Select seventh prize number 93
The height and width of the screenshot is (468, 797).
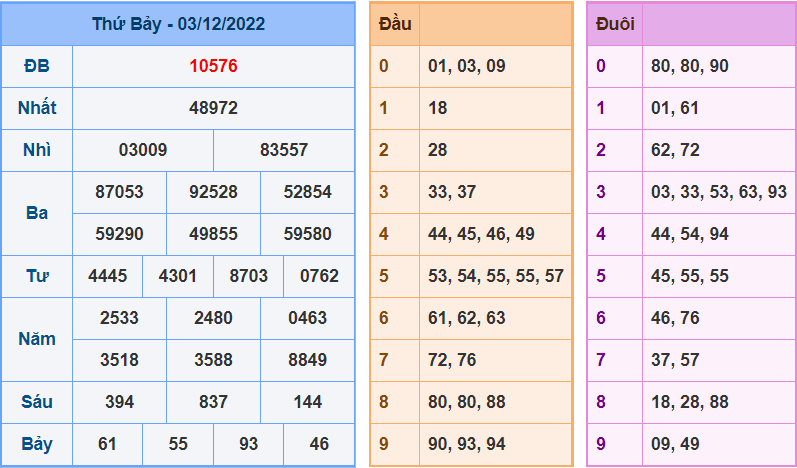(x=249, y=444)
